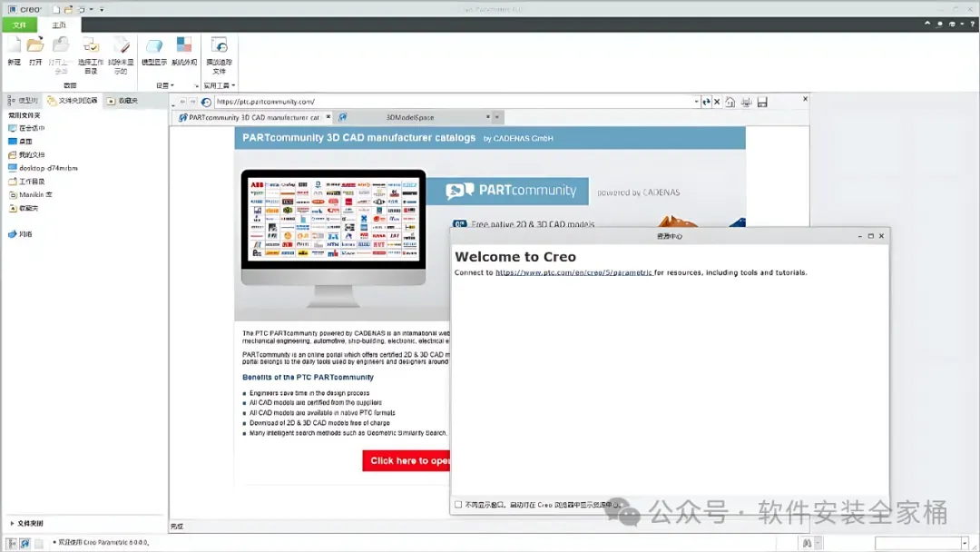This screenshot has height=552, width=980.
Task: Select the Home (主页) ribbon tab
Action: (x=59, y=25)
